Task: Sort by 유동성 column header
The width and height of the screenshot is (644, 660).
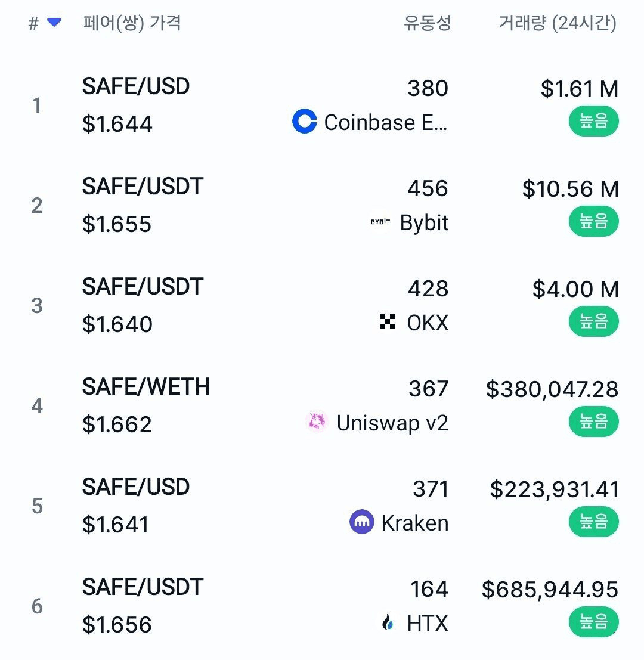Action: (x=427, y=22)
